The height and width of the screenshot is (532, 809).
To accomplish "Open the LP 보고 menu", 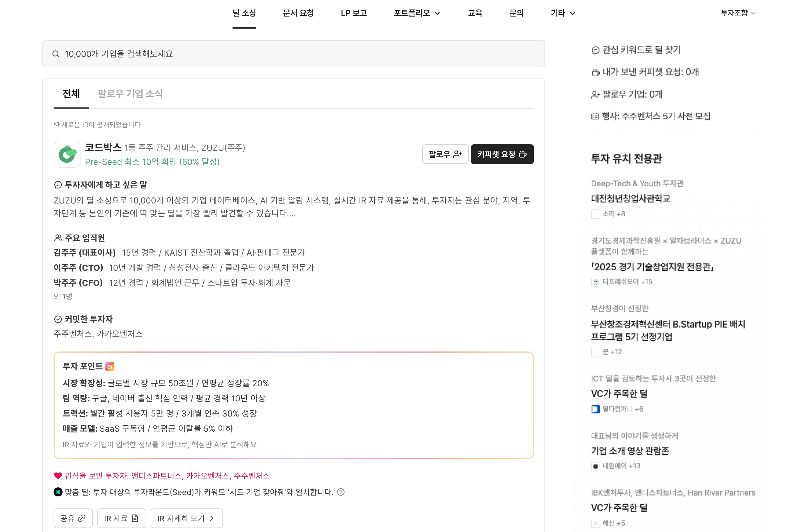I will point(353,13).
